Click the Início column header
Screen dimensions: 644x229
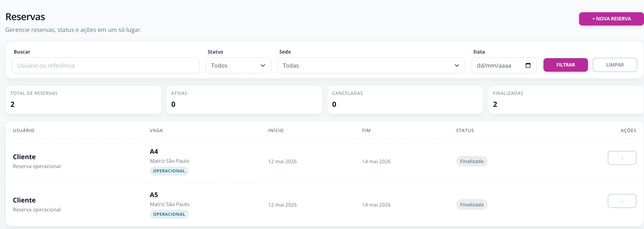pos(276,131)
